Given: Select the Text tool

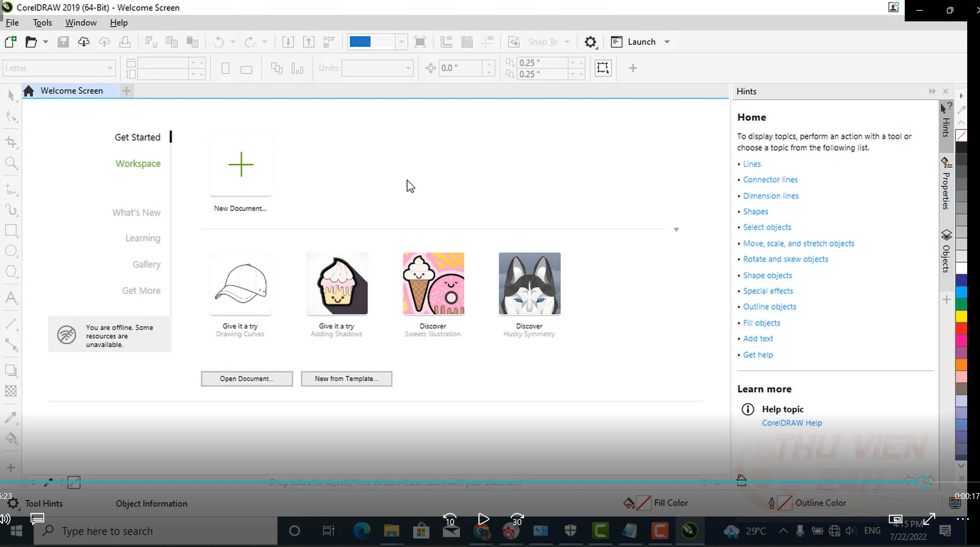Looking at the screenshot, I should [11, 298].
